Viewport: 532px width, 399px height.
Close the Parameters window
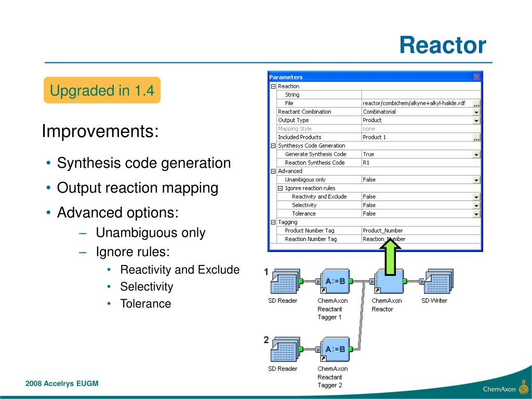point(477,77)
